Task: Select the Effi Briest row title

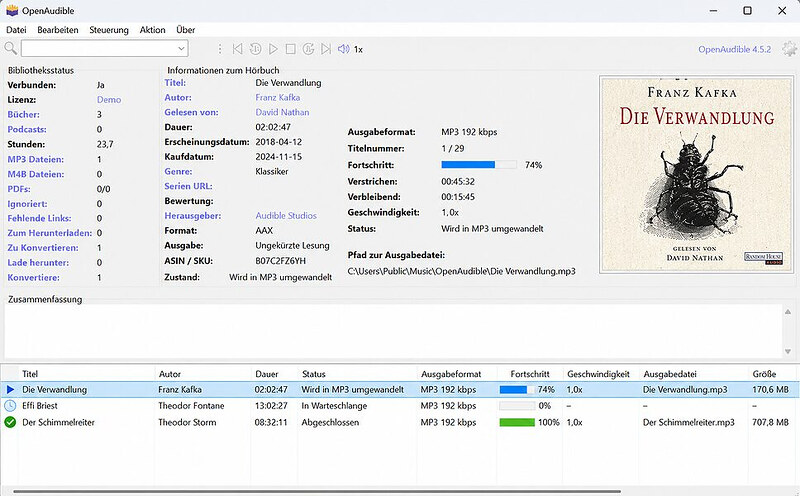Action: (x=40, y=406)
